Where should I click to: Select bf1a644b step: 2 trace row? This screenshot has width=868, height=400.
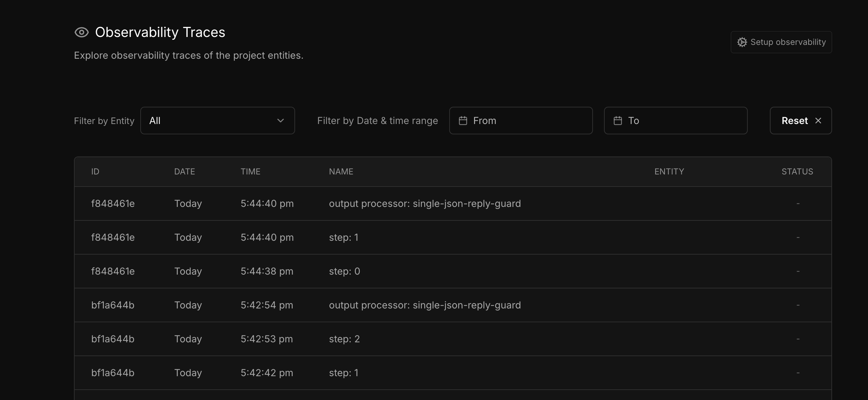point(344,339)
